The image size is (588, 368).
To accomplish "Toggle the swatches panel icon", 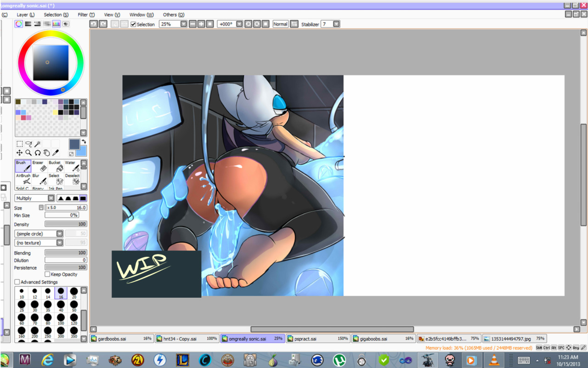I will 57,24.
